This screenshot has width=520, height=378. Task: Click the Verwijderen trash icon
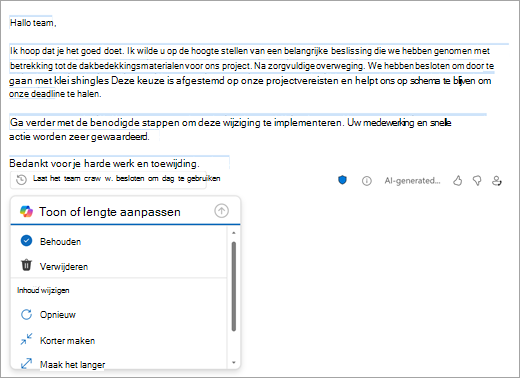pyautogui.click(x=26, y=265)
